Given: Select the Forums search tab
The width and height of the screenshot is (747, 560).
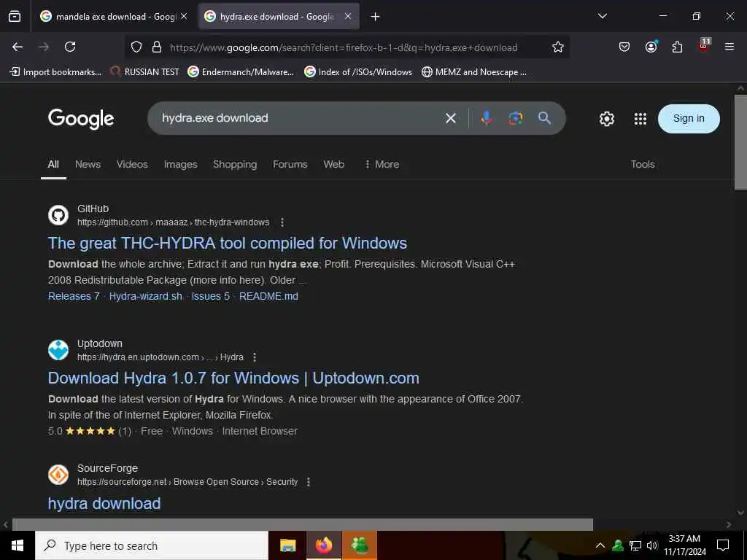Looking at the screenshot, I should (x=290, y=164).
